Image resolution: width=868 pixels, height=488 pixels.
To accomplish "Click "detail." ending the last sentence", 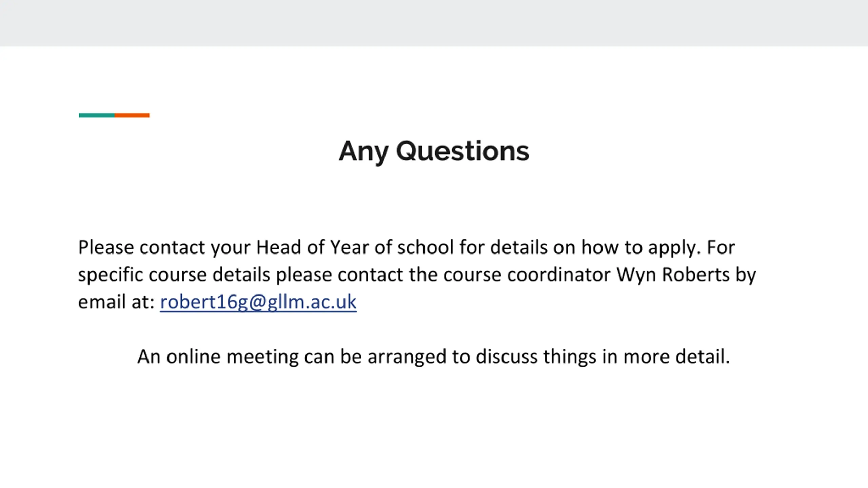I will pos(703,357).
